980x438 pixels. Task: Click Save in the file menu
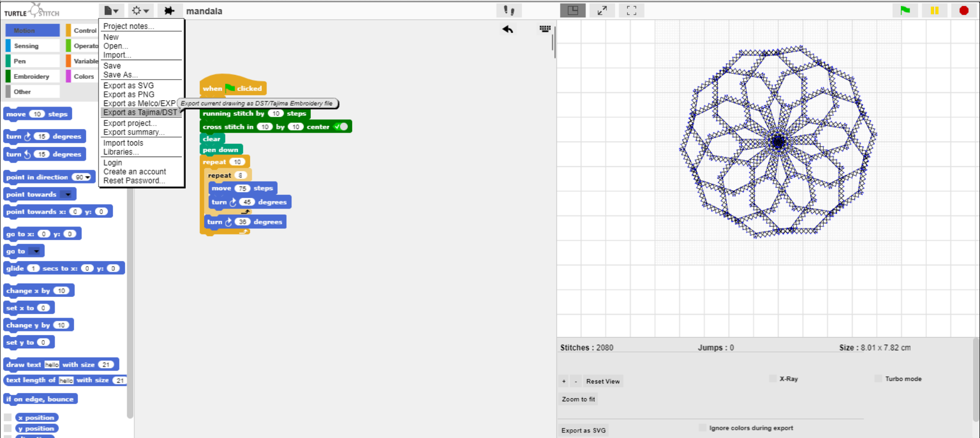click(x=112, y=66)
